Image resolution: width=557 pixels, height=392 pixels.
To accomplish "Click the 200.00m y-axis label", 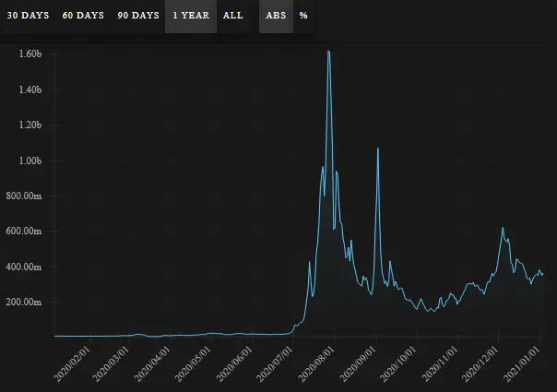I will [x=24, y=303].
